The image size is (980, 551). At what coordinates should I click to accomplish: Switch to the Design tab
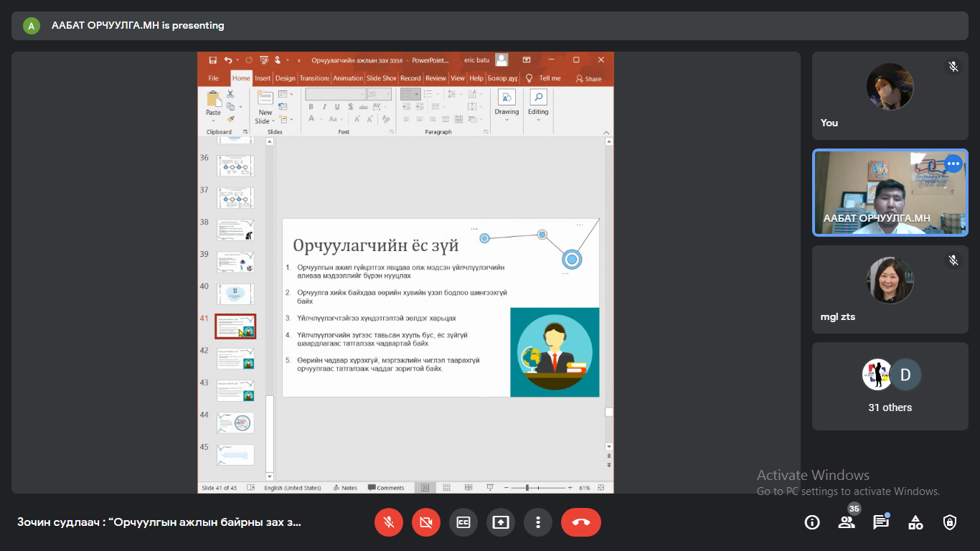click(285, 78)
